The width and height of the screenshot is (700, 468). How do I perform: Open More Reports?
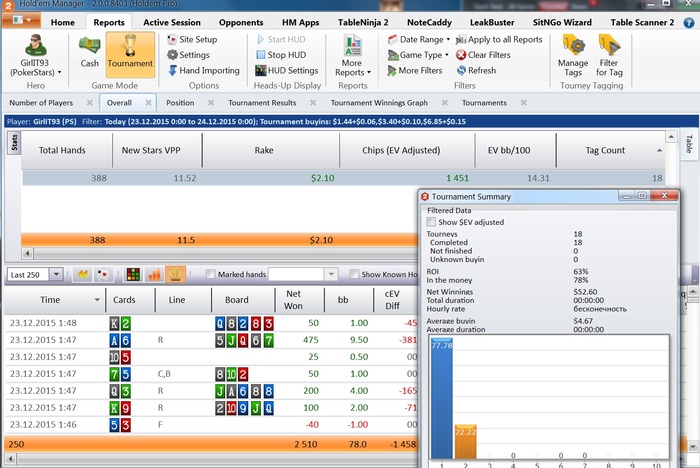coord(353,56)
